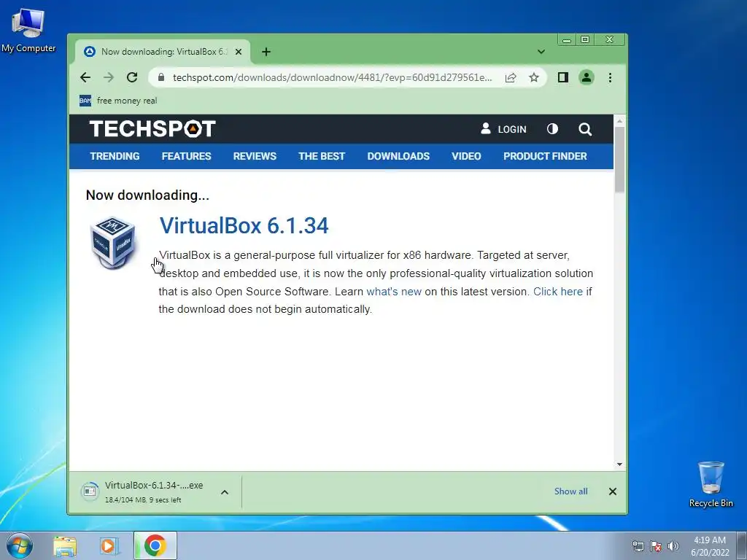Image resolution: width=747 pixels, height=560 pixels.
Task: Click the volume speaker tray icon
Action: 673,546
